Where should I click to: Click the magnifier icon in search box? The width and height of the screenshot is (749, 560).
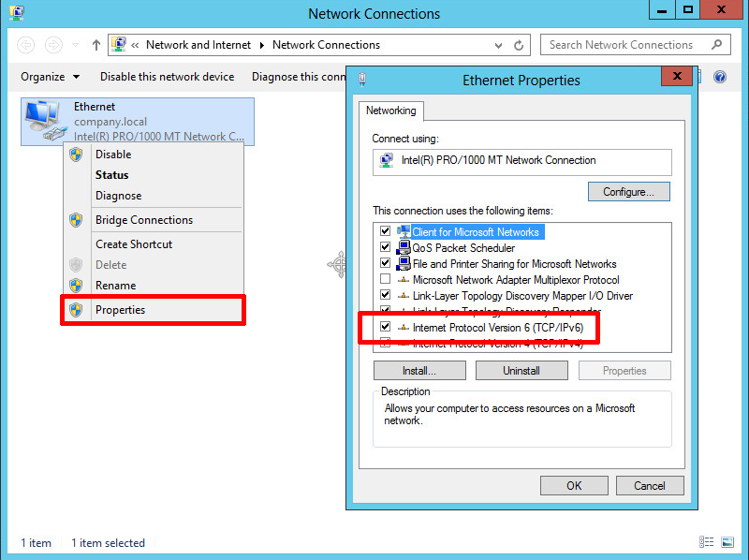tap(716, 44)
